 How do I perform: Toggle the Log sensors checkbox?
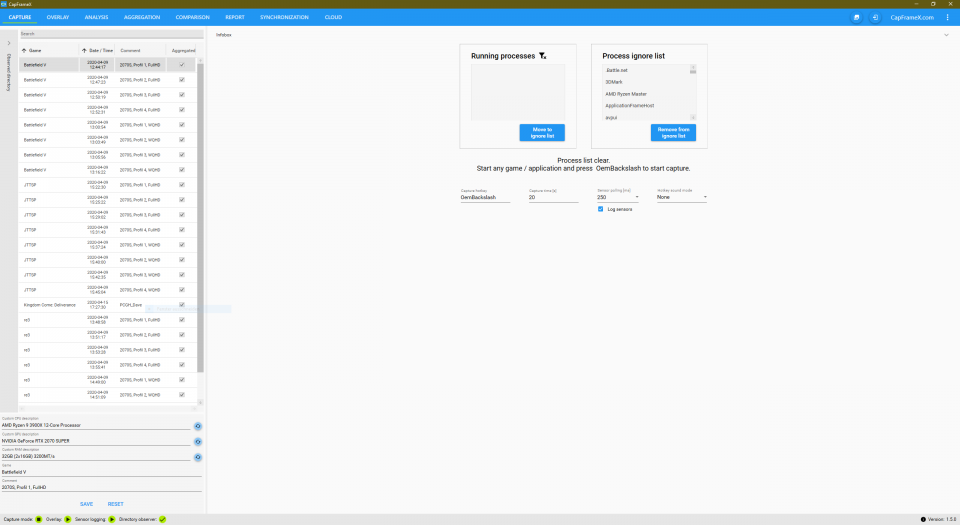coord(601,209)
